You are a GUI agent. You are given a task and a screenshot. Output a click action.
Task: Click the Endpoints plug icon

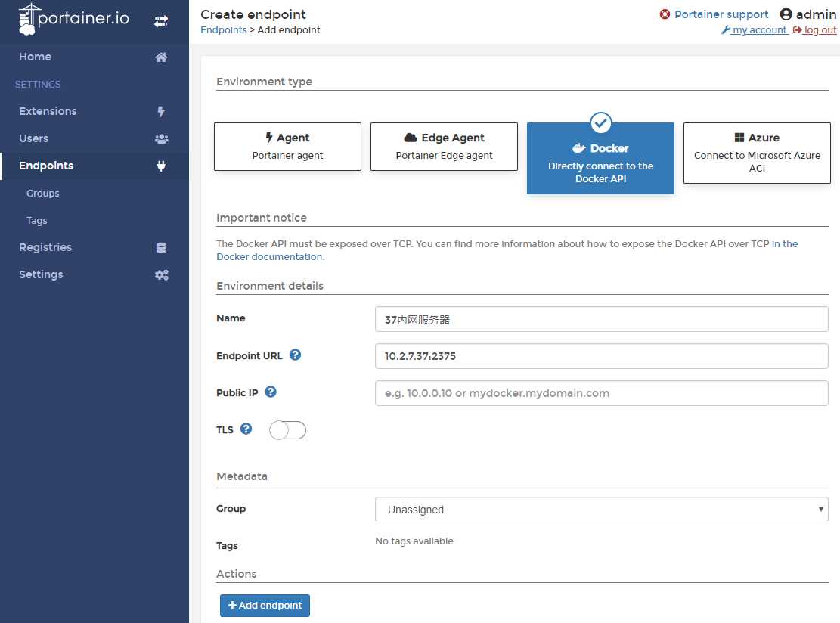click(x=161, y=166)
